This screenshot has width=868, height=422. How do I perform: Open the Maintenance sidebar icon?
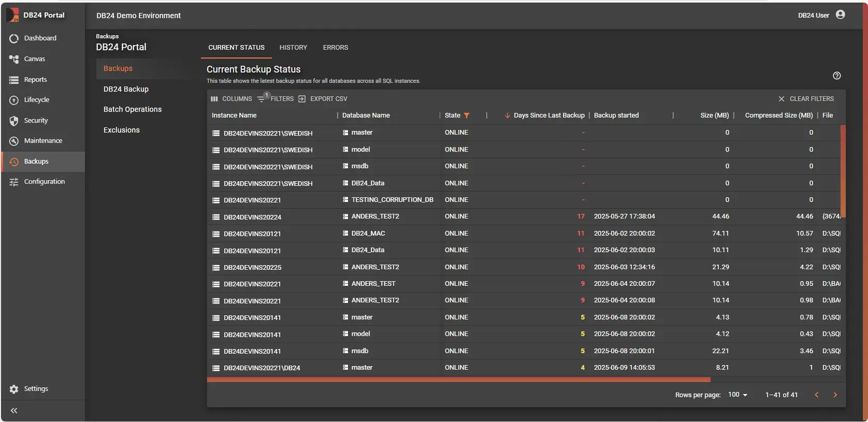14,141
